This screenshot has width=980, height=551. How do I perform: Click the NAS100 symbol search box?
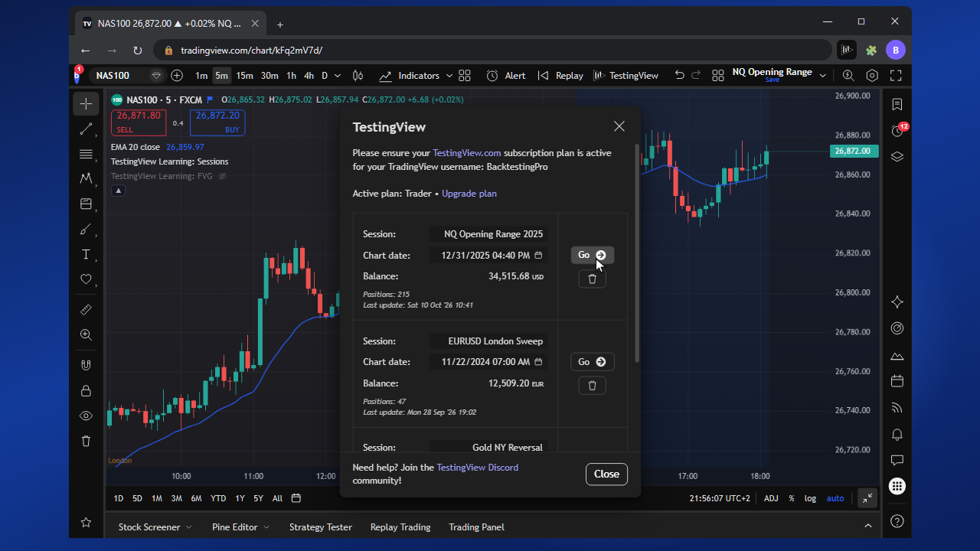(x=126, y=76)
